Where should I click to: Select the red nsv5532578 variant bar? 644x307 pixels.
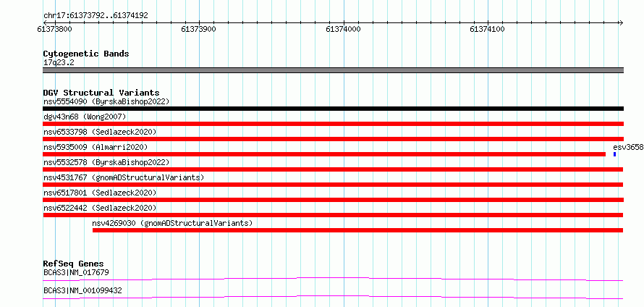click(x=333, y=169)
